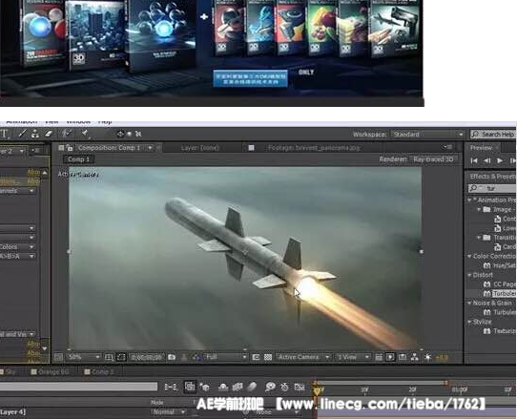Switch to the Layer: (none) tab

click(x=200, y=148)
